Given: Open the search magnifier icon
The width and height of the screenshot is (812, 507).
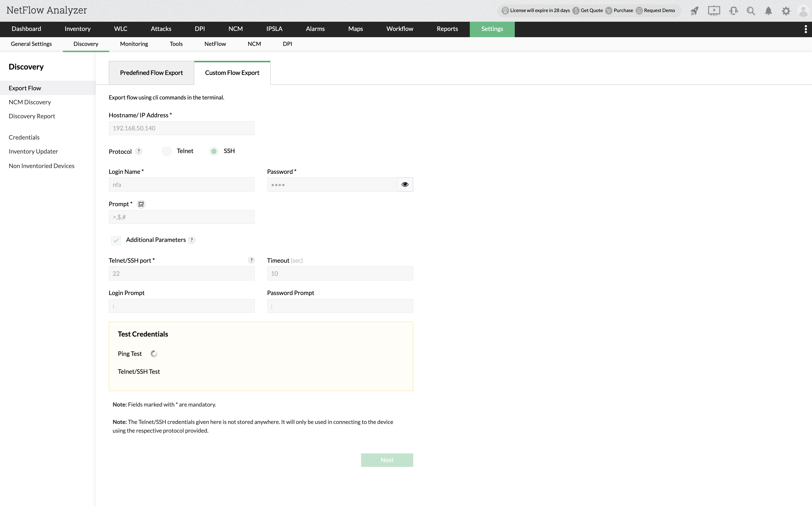Looking at the screenshot, I should pyautogui.click(x=751, y=11).
